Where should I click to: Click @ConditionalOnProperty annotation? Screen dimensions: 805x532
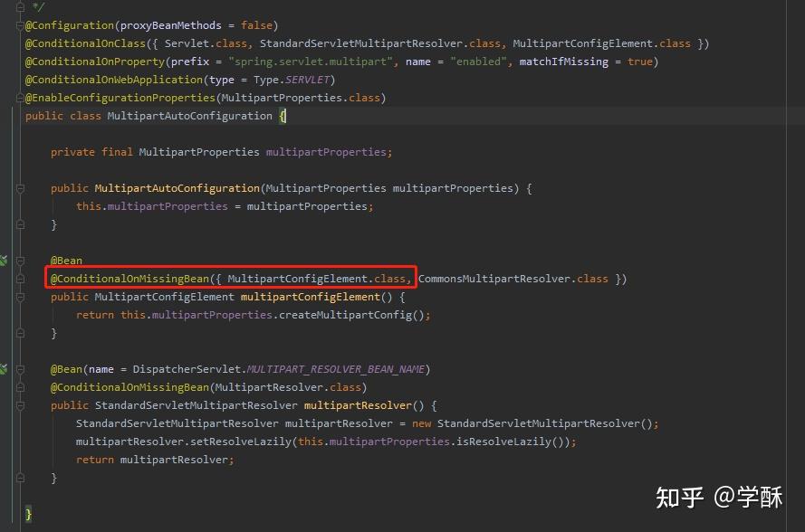click(x=95, y=62)
